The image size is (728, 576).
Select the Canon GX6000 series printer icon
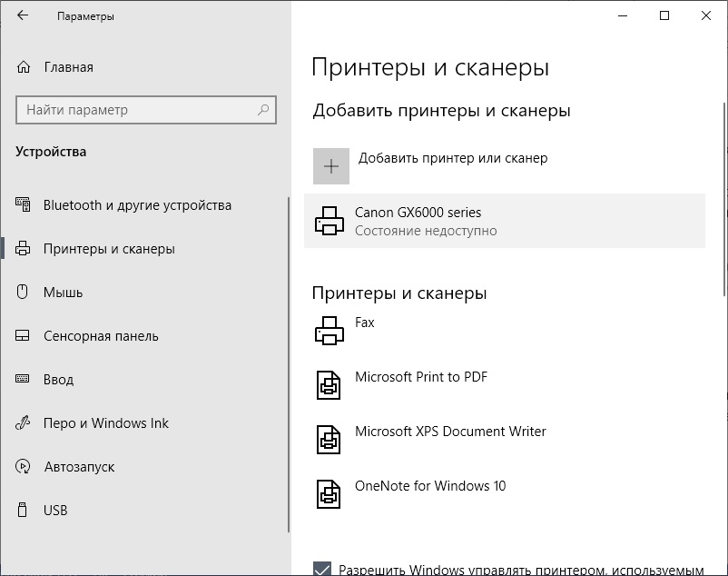click(x=330, y=221)
